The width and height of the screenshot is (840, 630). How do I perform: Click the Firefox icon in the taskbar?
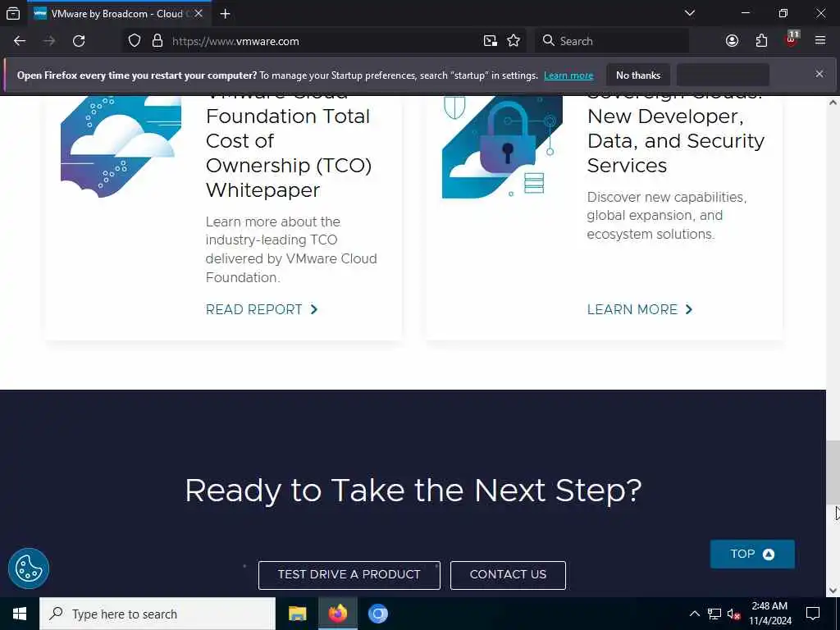[x=337, y=614]
